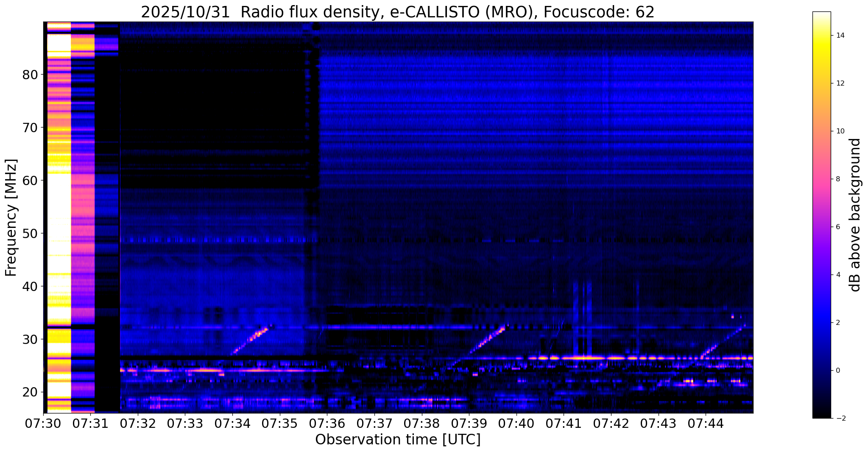Viewport: 868px width, 452px height.
Task: Click the 07:43 time tick label
Action: (658, 424)
